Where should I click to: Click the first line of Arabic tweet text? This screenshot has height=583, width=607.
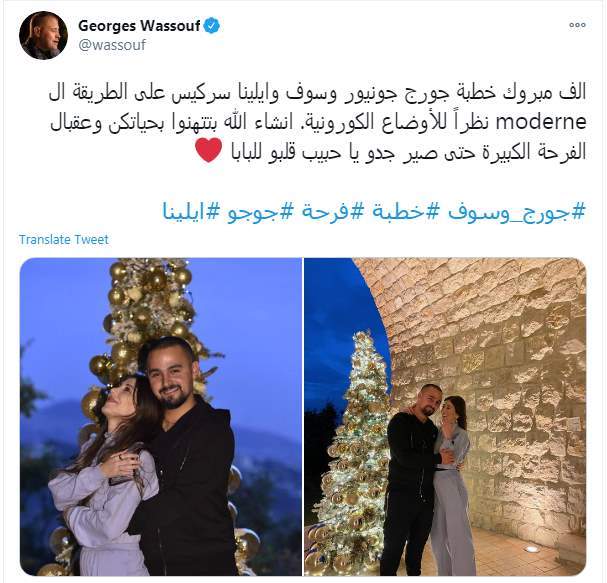click(317, 94)
